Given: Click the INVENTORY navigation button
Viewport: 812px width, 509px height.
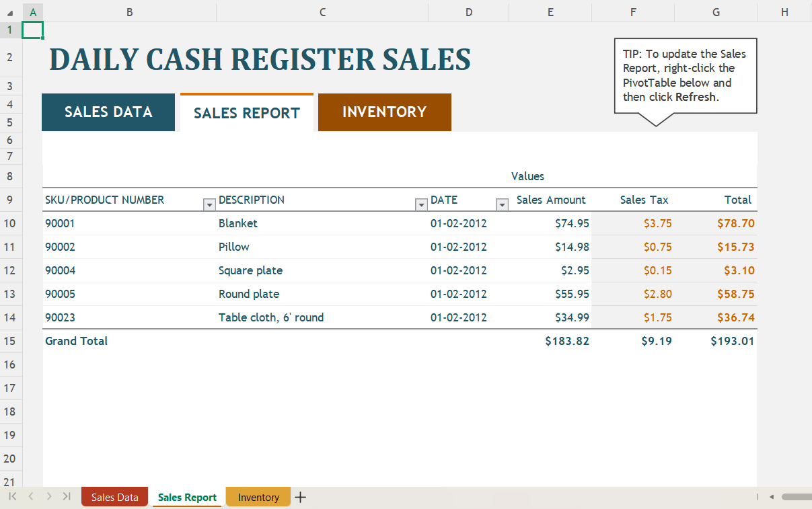Looking at the screenshot, I should click(x=385, y=112).
